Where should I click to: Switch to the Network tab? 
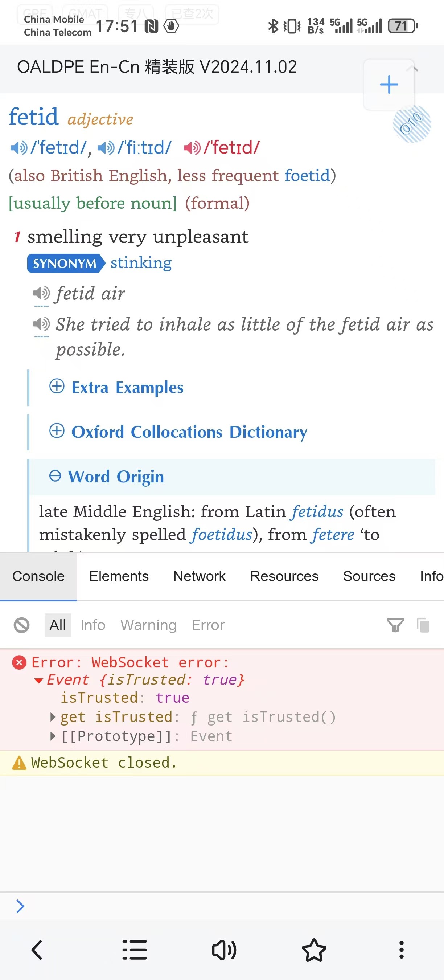(199, 576)
